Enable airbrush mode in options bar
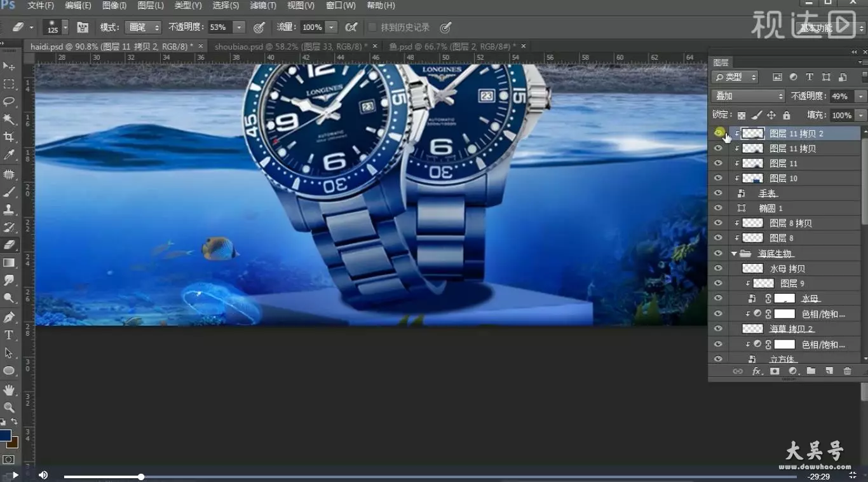The height and width of the screenshot is (482, 868). coord(351,27)
